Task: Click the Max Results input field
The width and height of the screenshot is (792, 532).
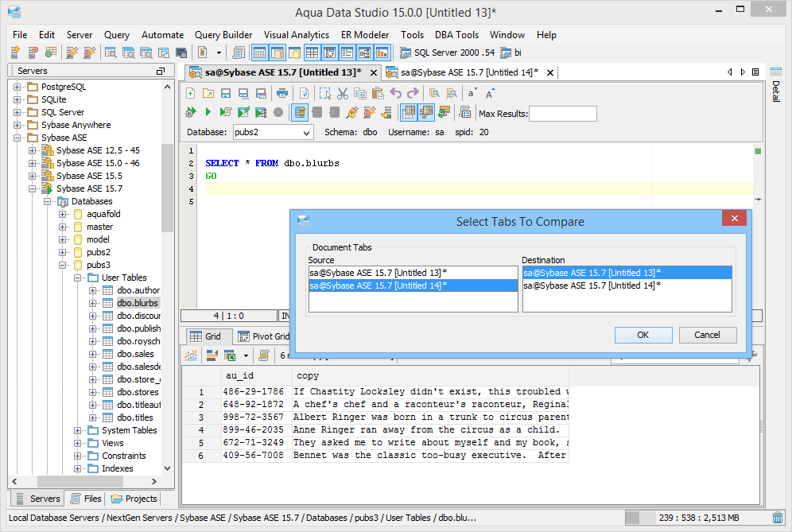Action: 563,114
